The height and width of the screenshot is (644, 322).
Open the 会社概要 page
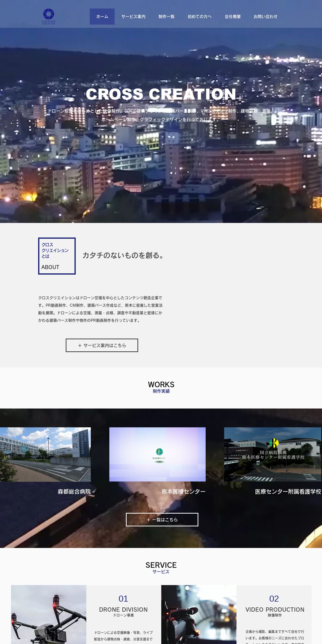click(233, 17)
